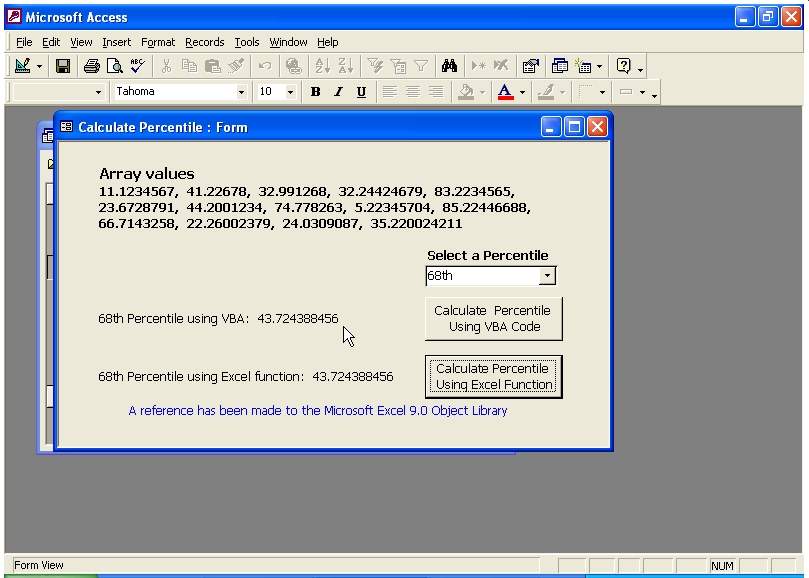Viewport: 809px width, 578px height.
Task: Switch to Design View using the View icon
Action: (x=23, y=66)
